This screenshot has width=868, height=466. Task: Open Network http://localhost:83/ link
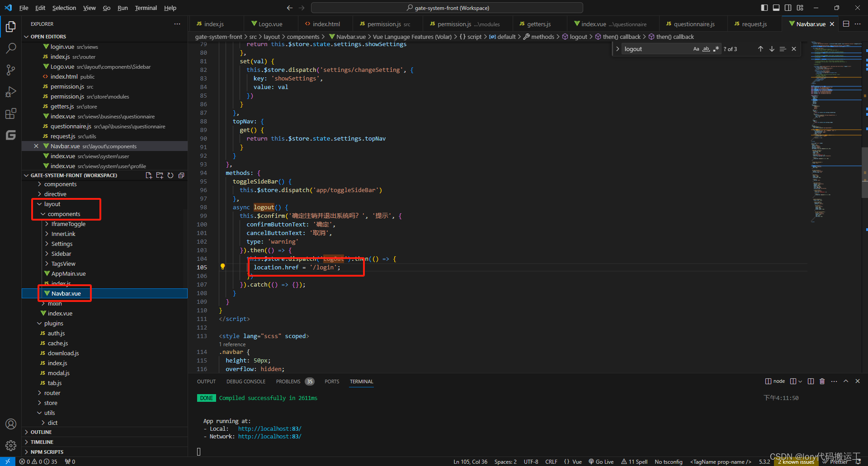(269, 436)
